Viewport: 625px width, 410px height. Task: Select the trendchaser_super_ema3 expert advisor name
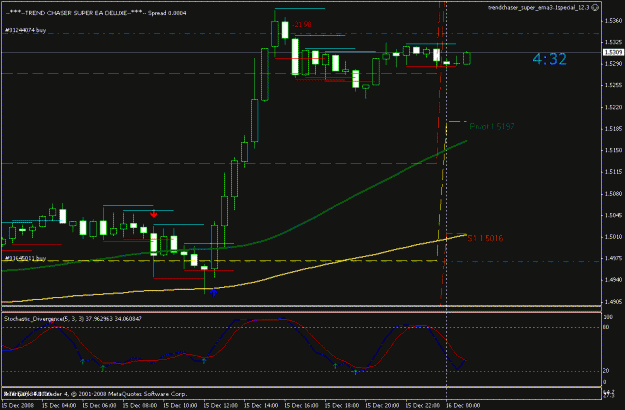click(x=539, y=8)
